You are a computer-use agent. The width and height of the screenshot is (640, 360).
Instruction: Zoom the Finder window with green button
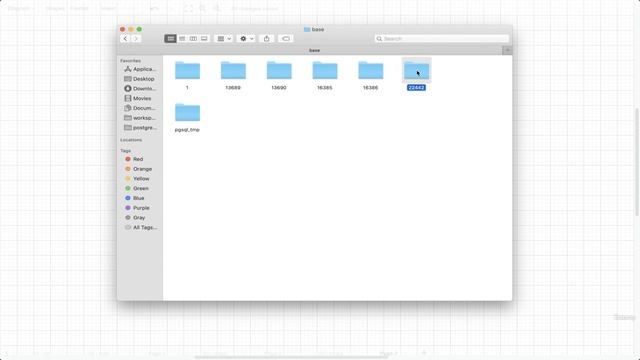click(x=139, y=29)
